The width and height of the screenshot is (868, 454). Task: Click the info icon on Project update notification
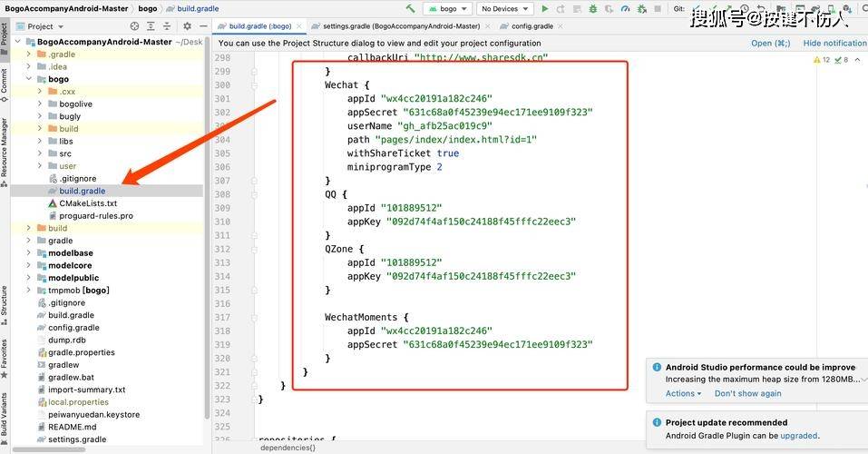(657, 422)
